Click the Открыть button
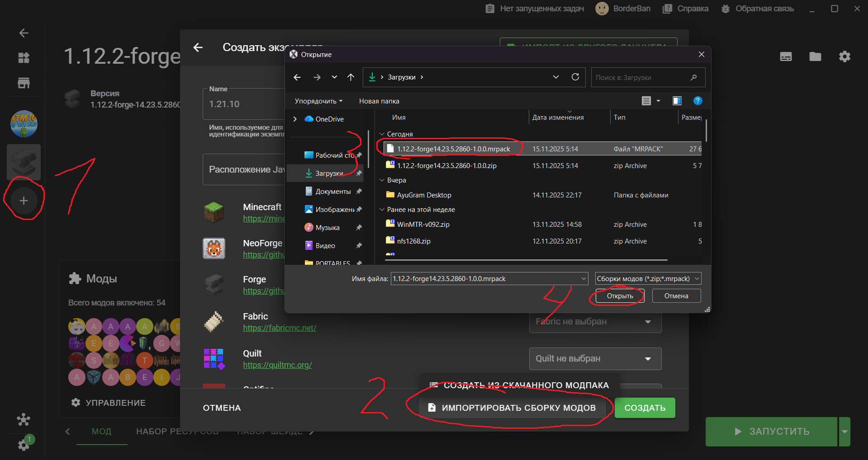 pyautogui.click(x=620, y=296)
